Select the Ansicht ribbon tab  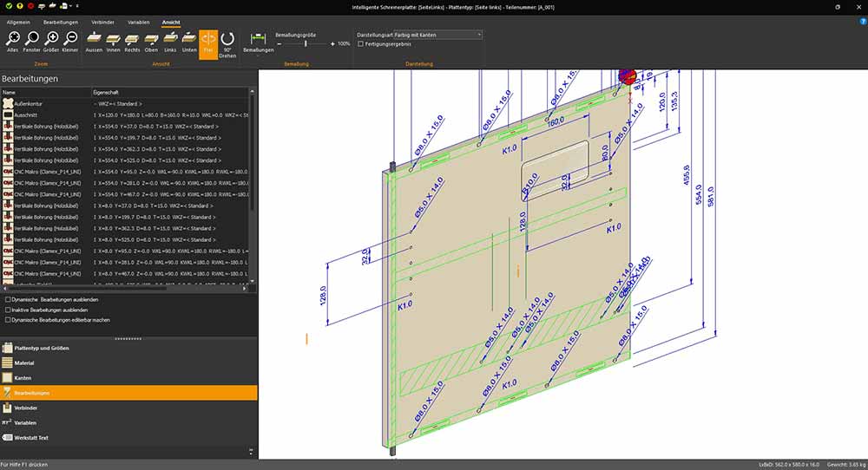coord(171,23)
